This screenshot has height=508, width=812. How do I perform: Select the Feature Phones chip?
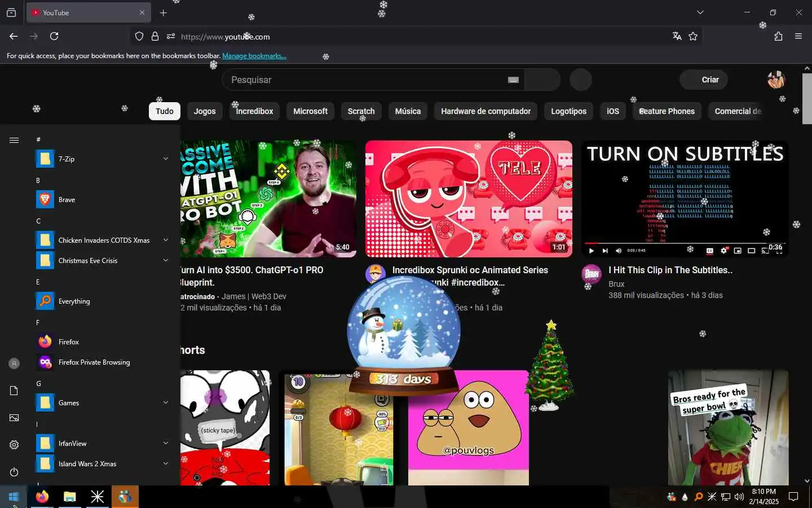(667, 111)
